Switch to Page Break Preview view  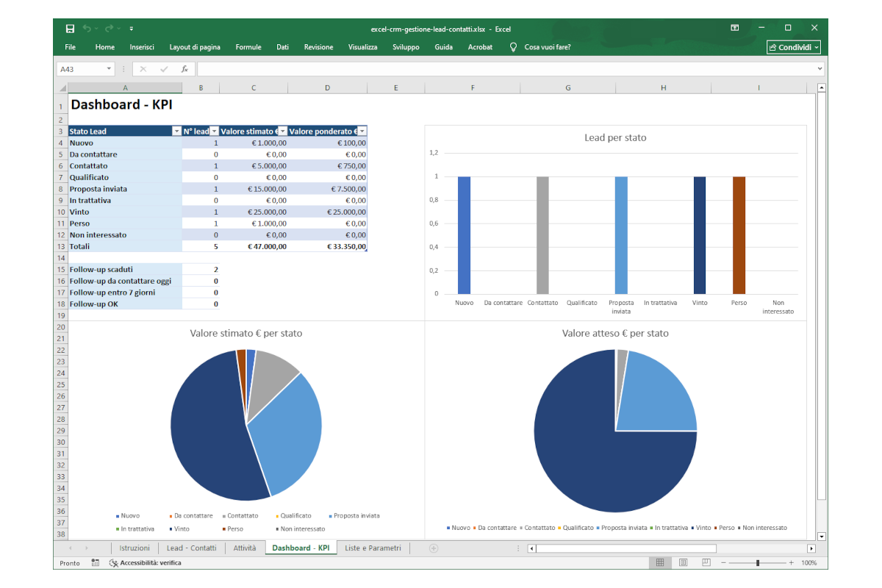click(x=706, y=563)
